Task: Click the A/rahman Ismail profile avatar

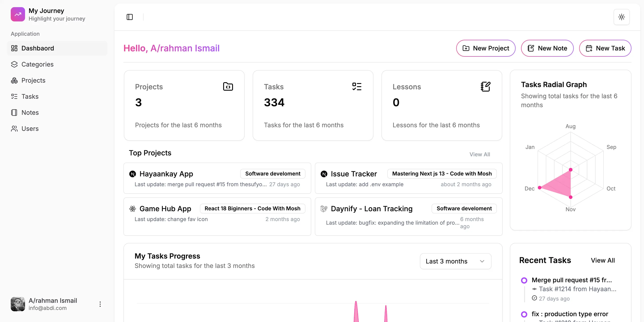Action: [17, 304]
